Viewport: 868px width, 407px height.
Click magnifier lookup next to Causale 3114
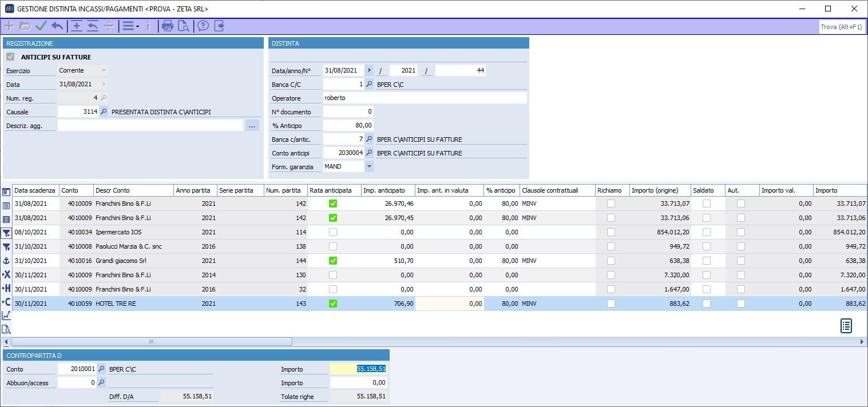point(104,112)
